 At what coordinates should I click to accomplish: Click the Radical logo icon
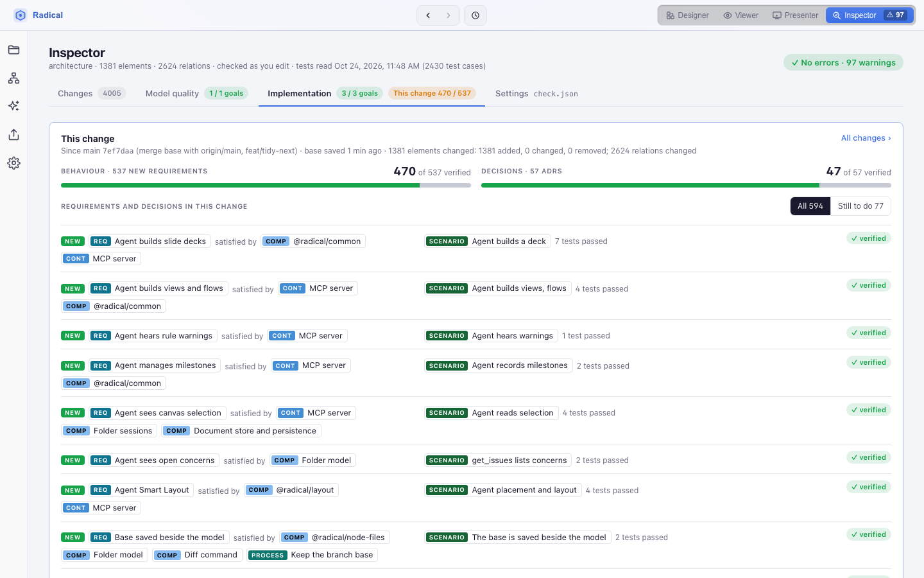coord(20,15)
